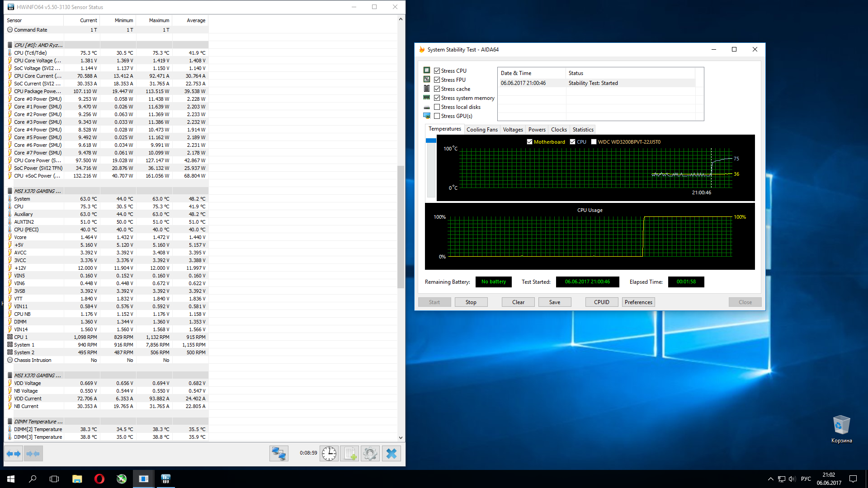Open the remote network monitoring icon
The image size is (868, 488).
tap(278, 454)
